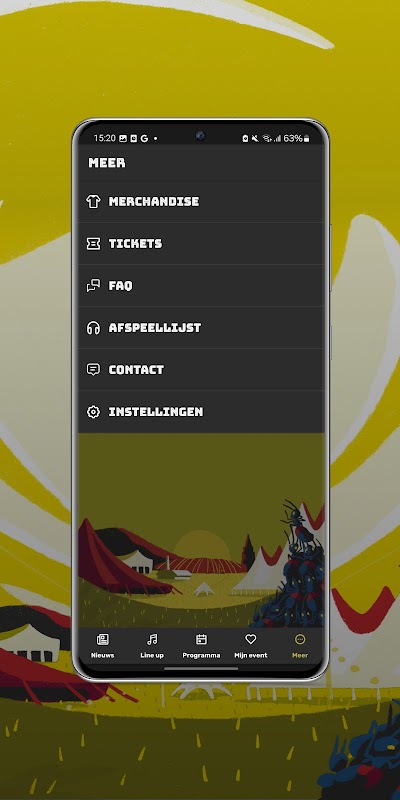The height and width of the screenshot is (800, 400).
Task: Tap the Meer three-dots icon
Action: pyautogui.click(x=300, y=639)
